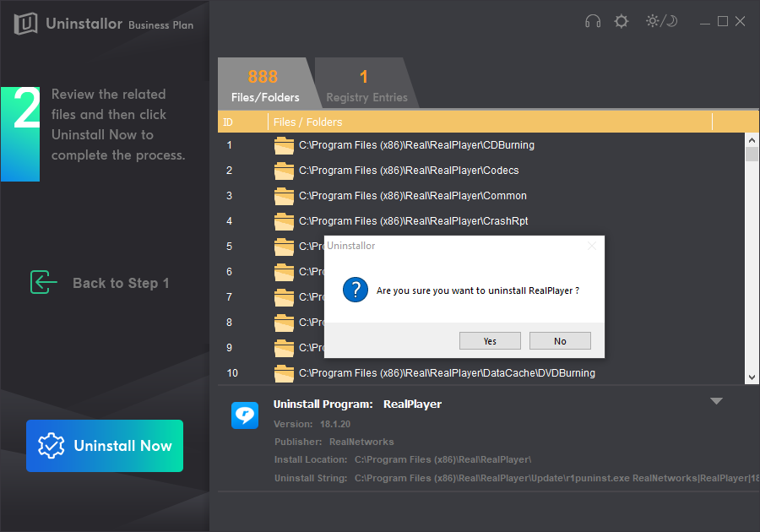The width and height of the screenshot is (760, 532).
Task: Click the folder icon in row 7
Action: point(284,297)
